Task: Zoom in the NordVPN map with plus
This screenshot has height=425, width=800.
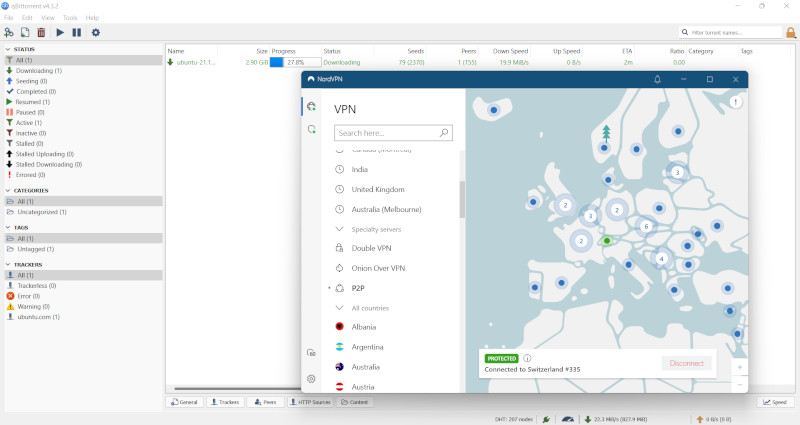Action: tap(740, 367)
